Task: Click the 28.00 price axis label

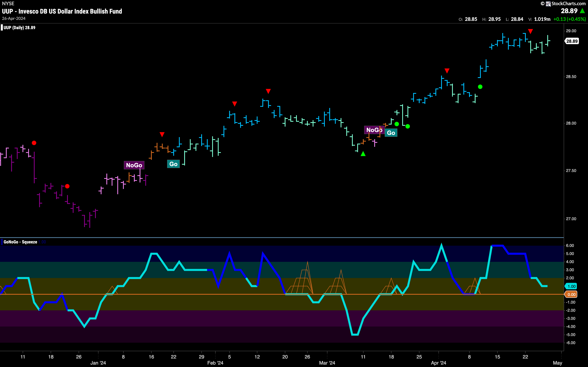Action: point(571,123)
